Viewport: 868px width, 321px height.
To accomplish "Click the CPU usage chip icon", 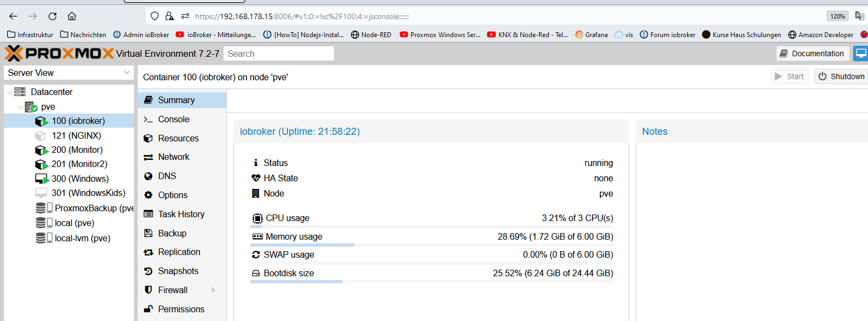I will (x=257, y=218).
